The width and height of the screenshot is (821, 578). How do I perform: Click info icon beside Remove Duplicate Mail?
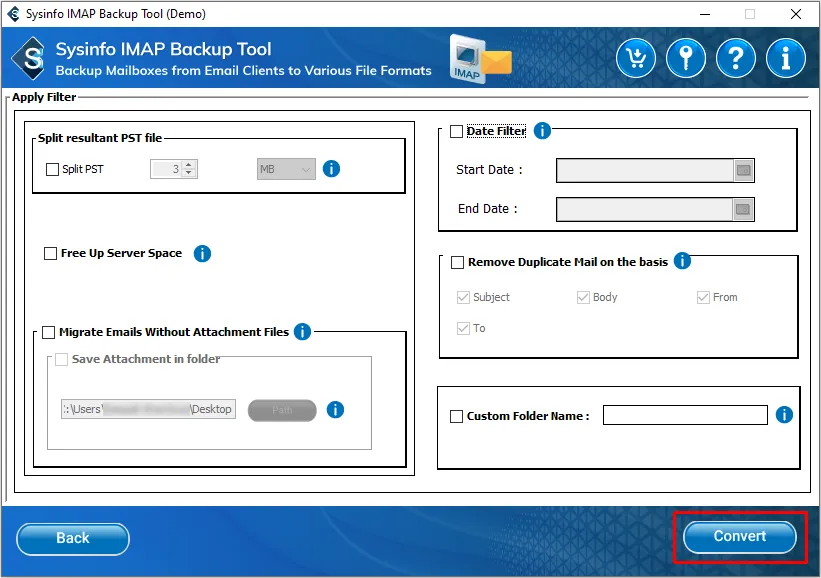[682, 261]
